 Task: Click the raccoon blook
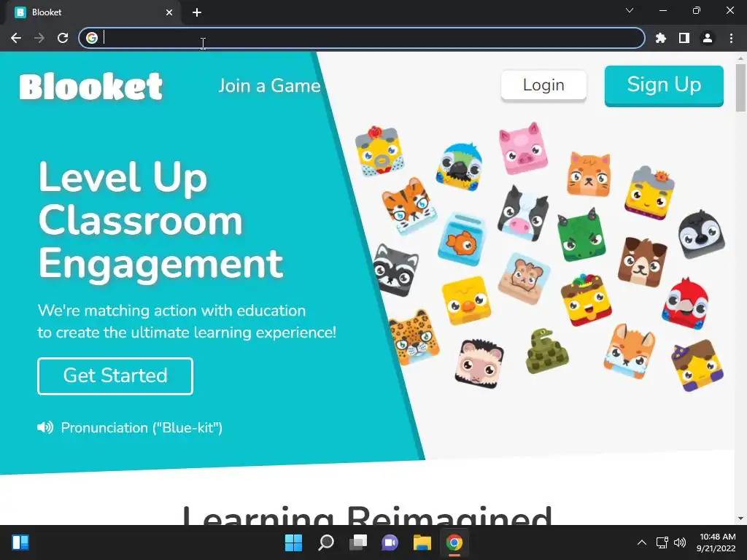click(395, 270)
